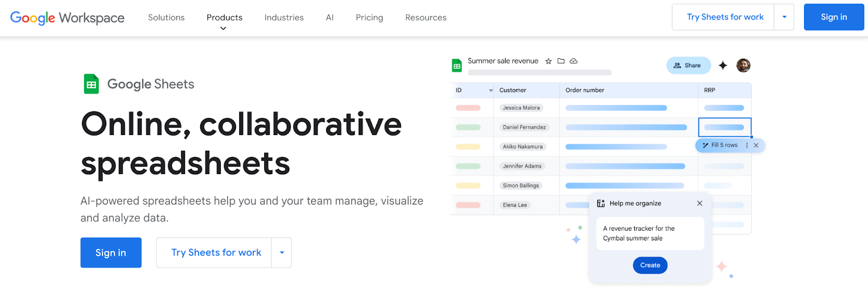Select the highlighted RRP cell in Daniel Fernandez row

tap(725, 127)
